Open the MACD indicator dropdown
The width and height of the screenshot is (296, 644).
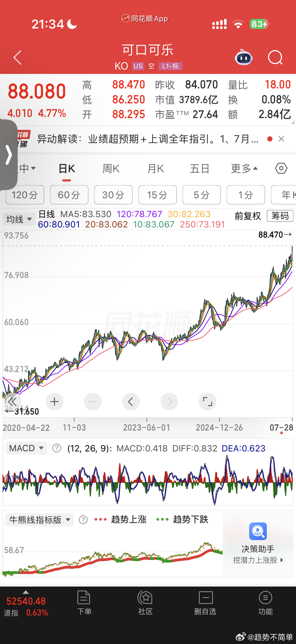point(26,448)
